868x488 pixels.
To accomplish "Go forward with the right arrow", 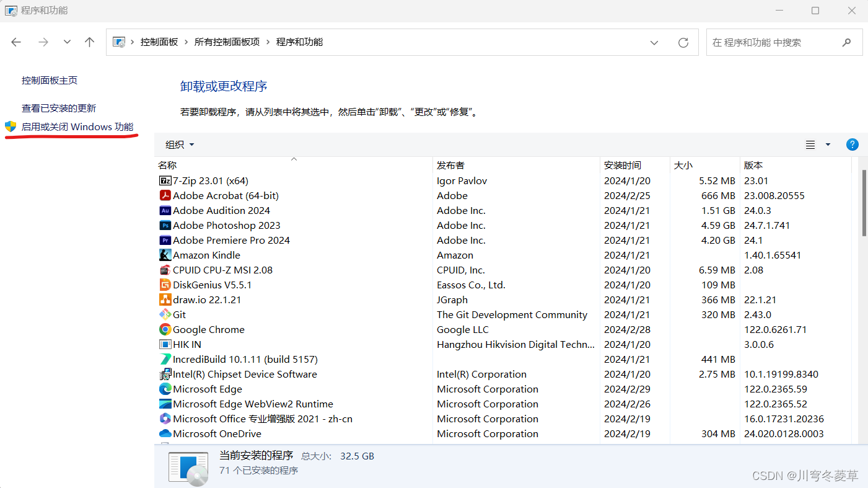I will click(x=43, y=42).
